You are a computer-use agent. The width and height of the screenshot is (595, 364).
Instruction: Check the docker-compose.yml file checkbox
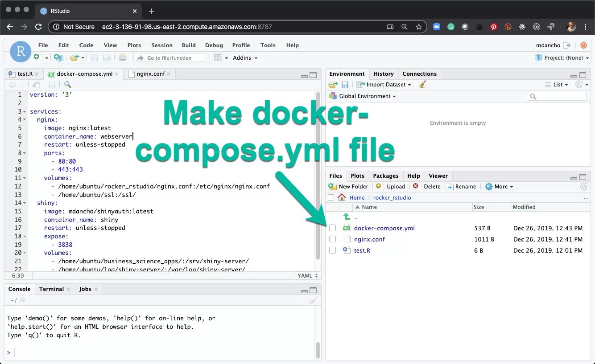(x=332, y=228)
